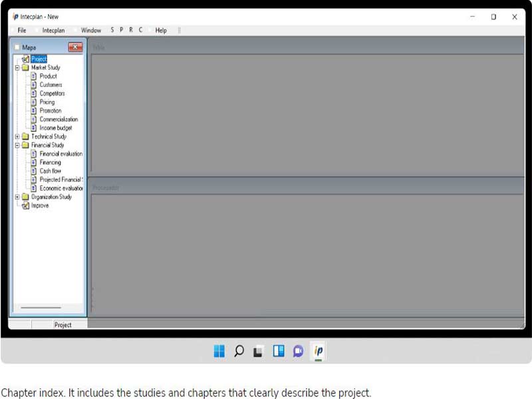
Task: Click the Improve node icon
Action: [x=25, y=205]
